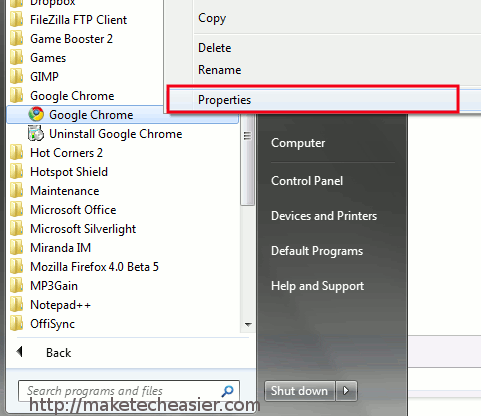Click the Google Chrome browser logo icon

[36, 114]
